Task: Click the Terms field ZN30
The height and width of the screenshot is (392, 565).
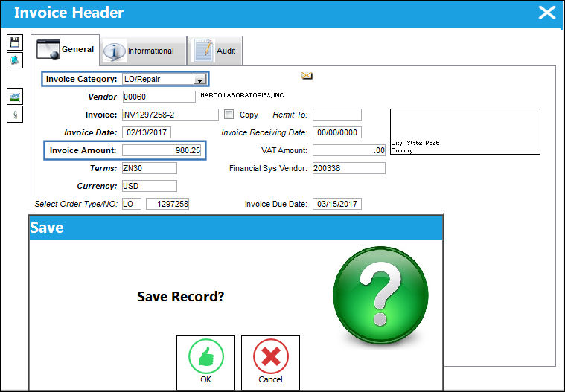Action: (x=150, y=168)
